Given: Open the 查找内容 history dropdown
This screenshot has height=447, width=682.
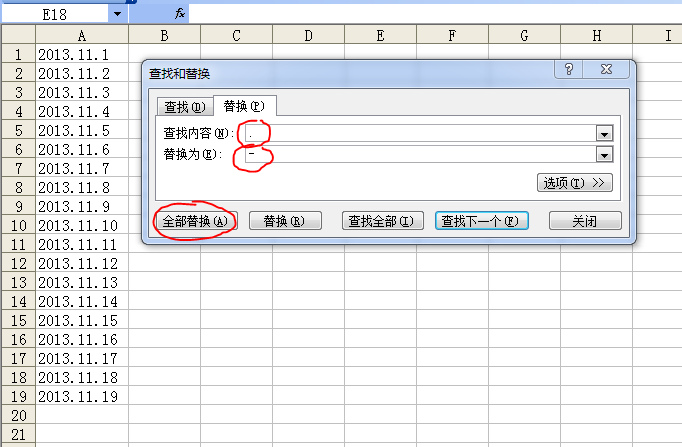Looking at the screenshot, I should click(x=604, y=133).
